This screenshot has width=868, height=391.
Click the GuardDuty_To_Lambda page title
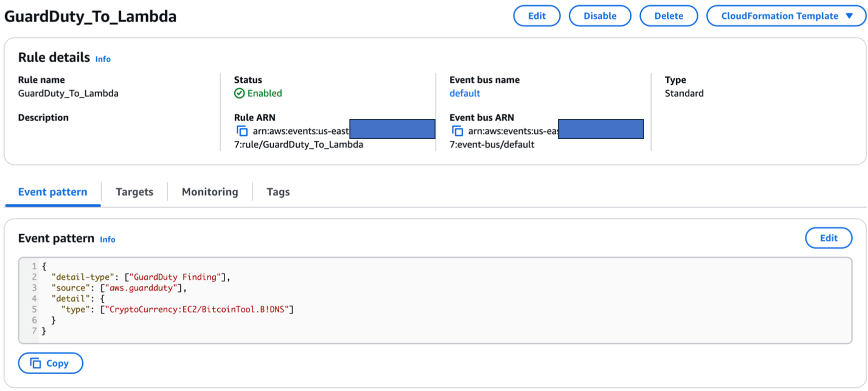[x=91, y=16]
